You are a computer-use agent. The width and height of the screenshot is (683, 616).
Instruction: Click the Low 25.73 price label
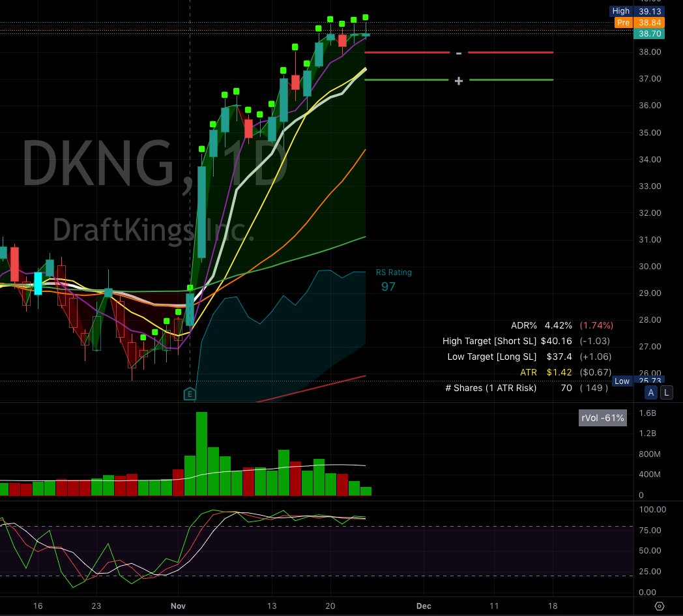638,381
